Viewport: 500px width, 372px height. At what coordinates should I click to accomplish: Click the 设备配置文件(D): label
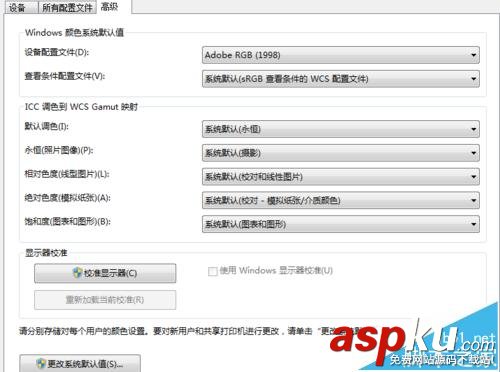pyautogui.click(x=57, y=52)
